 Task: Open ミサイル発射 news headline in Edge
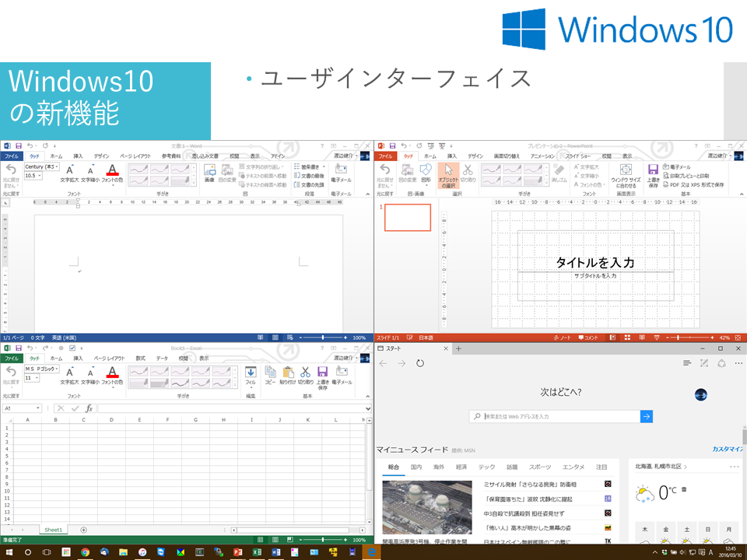[530, 485]
